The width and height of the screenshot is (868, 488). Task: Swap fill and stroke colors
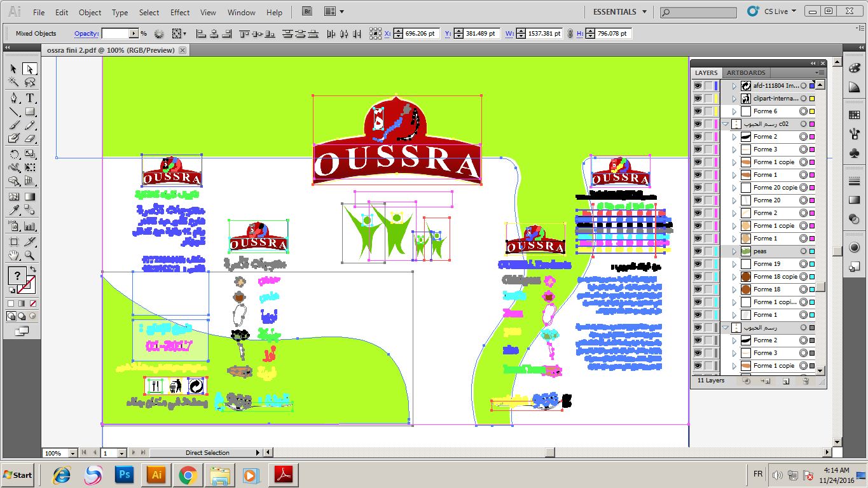[x=32, y=269]
